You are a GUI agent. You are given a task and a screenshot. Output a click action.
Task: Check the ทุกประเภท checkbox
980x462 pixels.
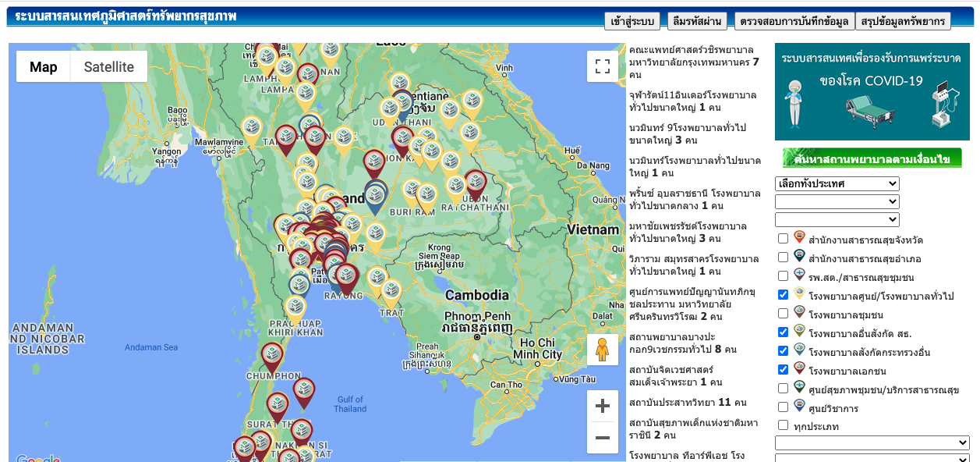click(783, 425)
